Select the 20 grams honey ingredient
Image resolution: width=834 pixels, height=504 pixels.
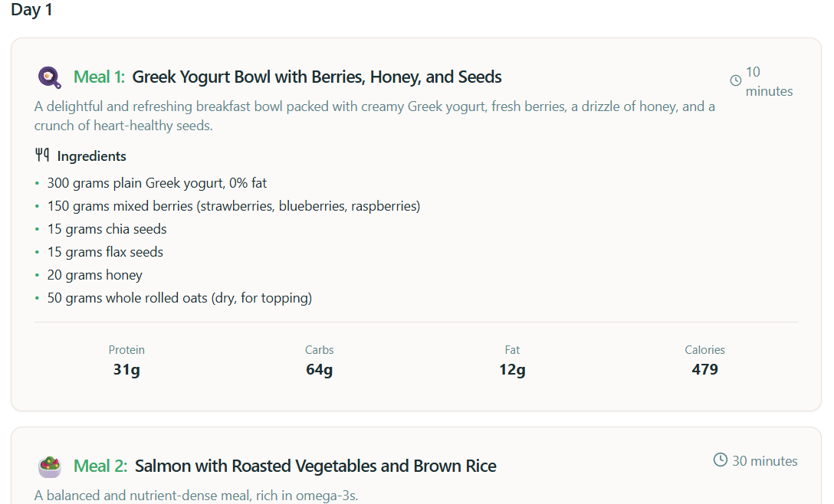[94, 275]
